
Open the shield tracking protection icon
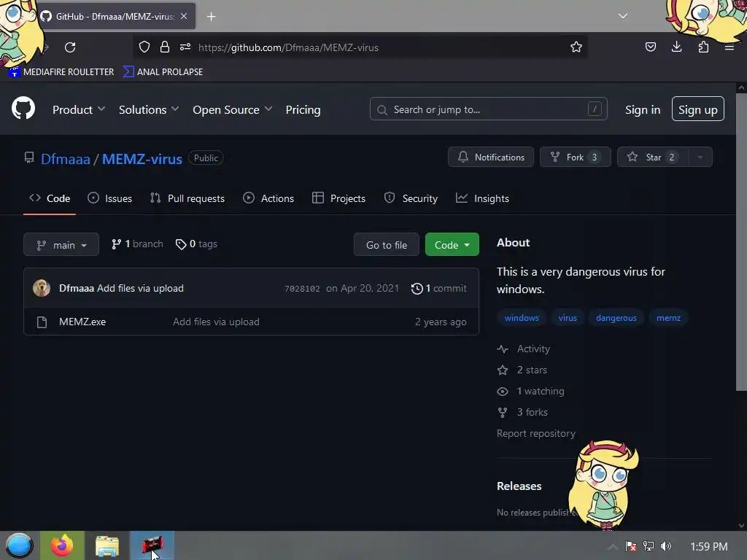tap(144, 47)
